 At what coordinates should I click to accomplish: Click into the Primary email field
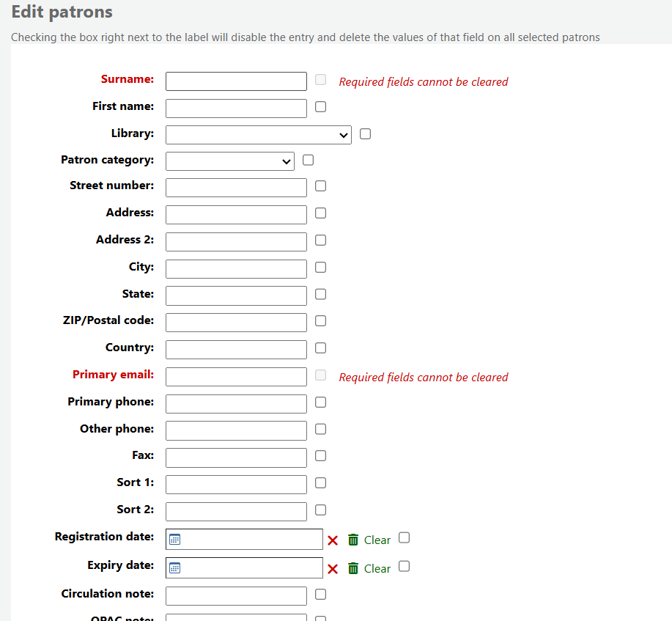coord(236,377)
